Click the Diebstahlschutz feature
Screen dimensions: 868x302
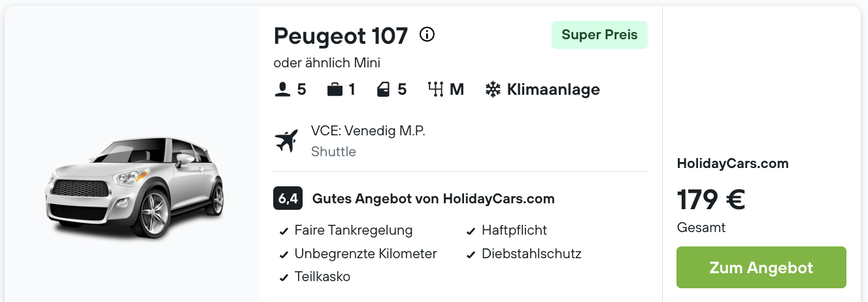tap(531, 254)
